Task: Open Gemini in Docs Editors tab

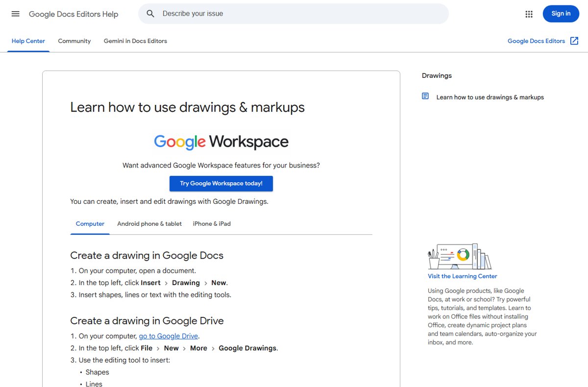Action: 135,41
